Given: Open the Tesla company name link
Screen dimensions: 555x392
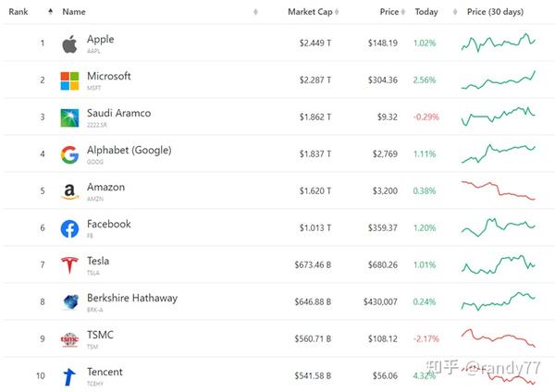Looking at the screenshot, I should tap(98, 262).
